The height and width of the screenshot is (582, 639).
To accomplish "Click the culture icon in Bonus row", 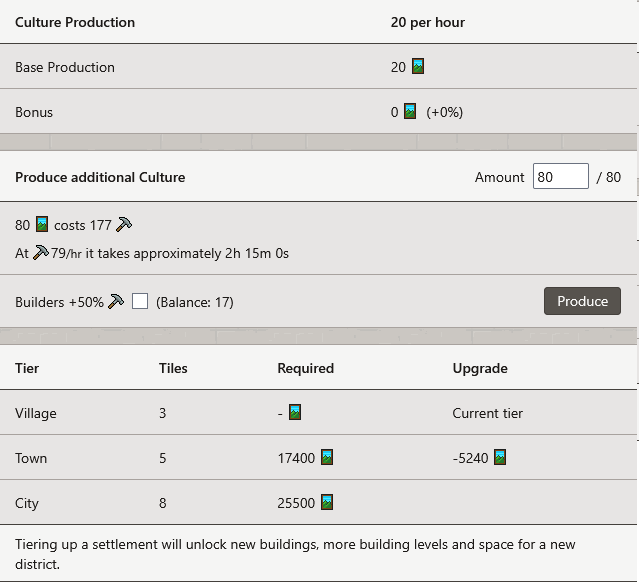I will click(410, 112).
